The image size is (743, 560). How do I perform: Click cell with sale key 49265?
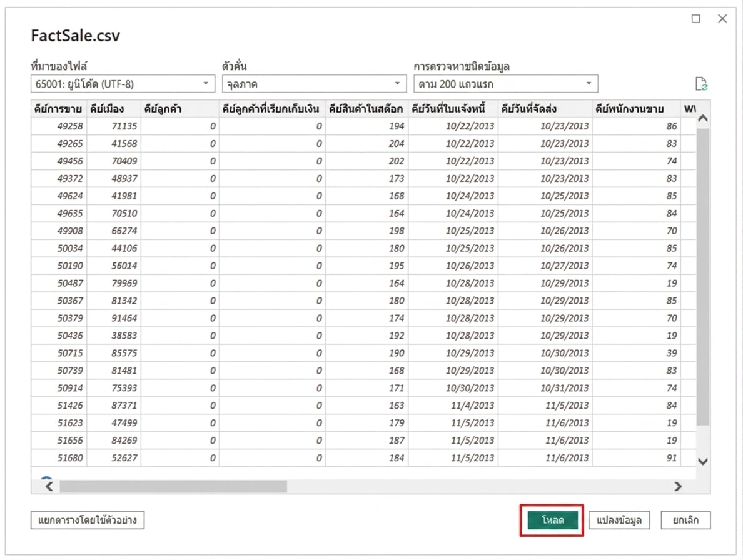coord(59,143)
